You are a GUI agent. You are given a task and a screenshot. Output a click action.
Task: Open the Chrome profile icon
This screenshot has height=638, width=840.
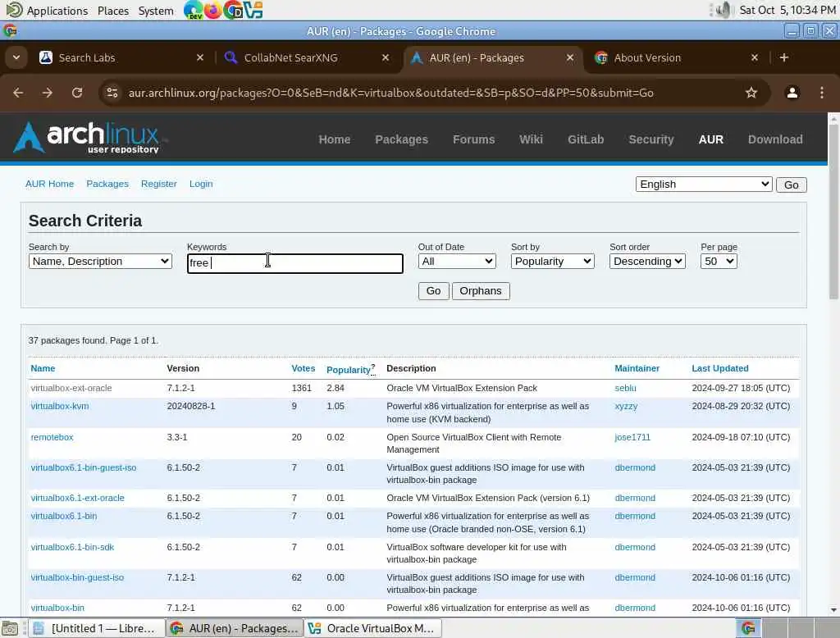[x=792, y=93]
